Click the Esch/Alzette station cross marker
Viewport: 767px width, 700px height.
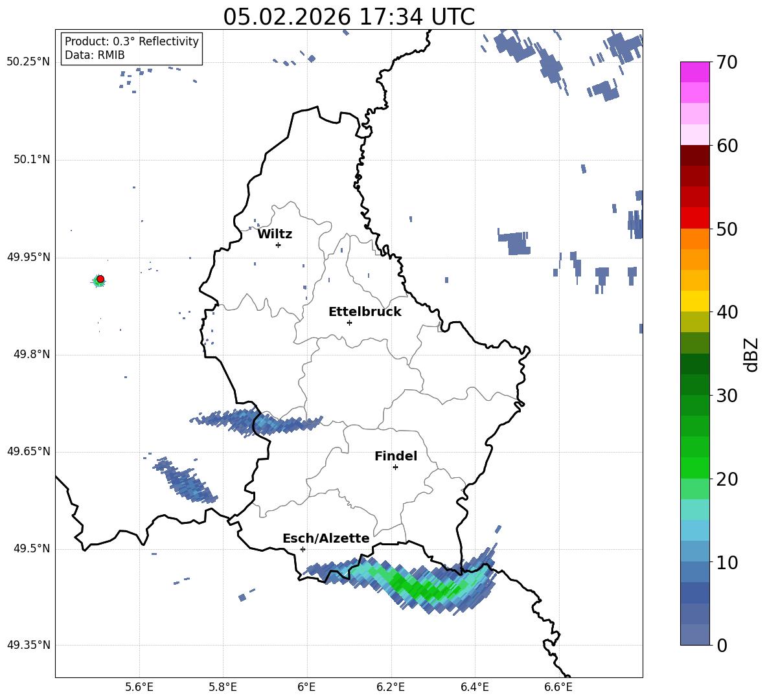point(303,549)
